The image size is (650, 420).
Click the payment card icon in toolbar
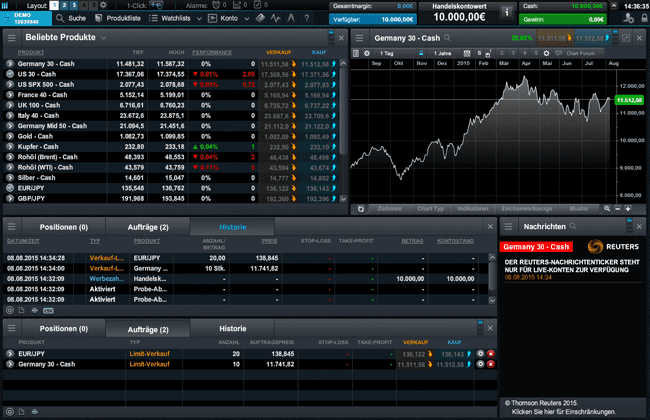click(x=260, y=18)
